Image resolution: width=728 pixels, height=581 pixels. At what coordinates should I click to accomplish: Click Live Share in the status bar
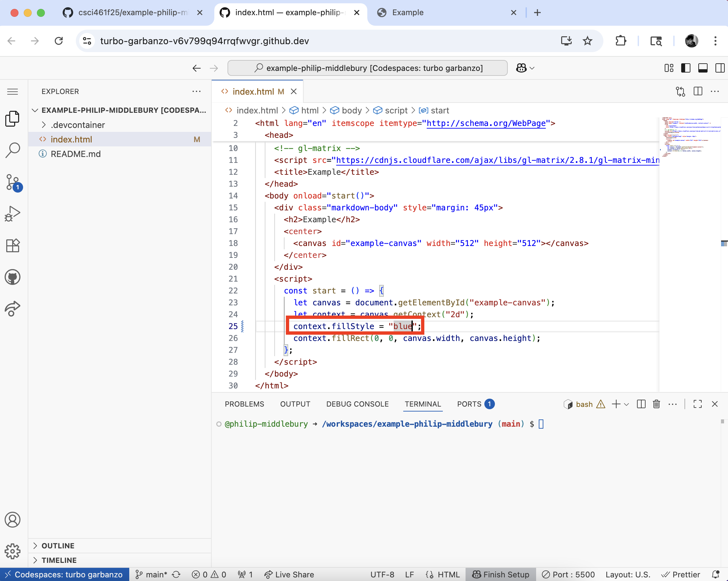pyautogui.click(x=289, y=575)
